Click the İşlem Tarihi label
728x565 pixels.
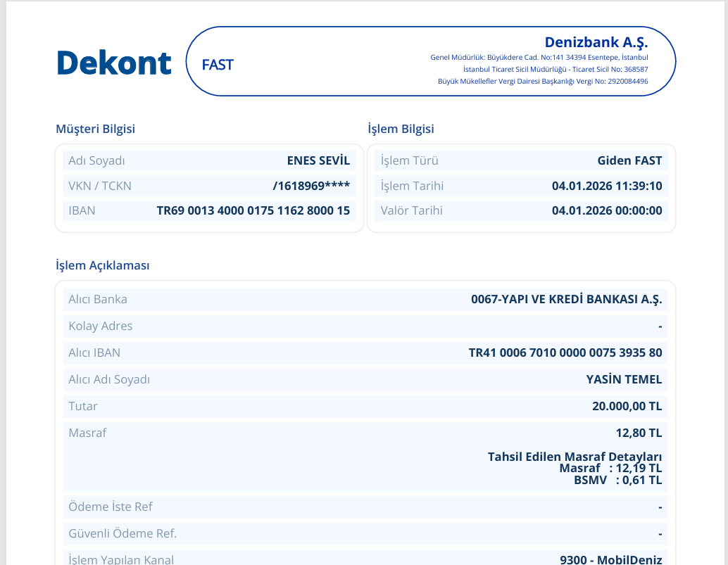point(413,186)
